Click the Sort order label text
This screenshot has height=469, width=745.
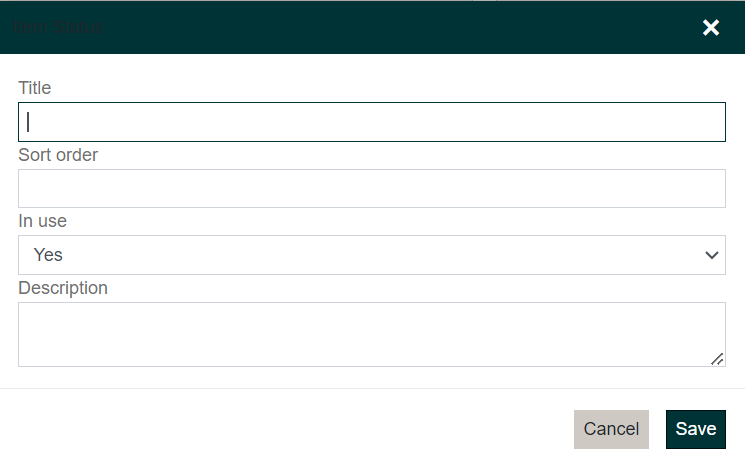coord(58,155)
